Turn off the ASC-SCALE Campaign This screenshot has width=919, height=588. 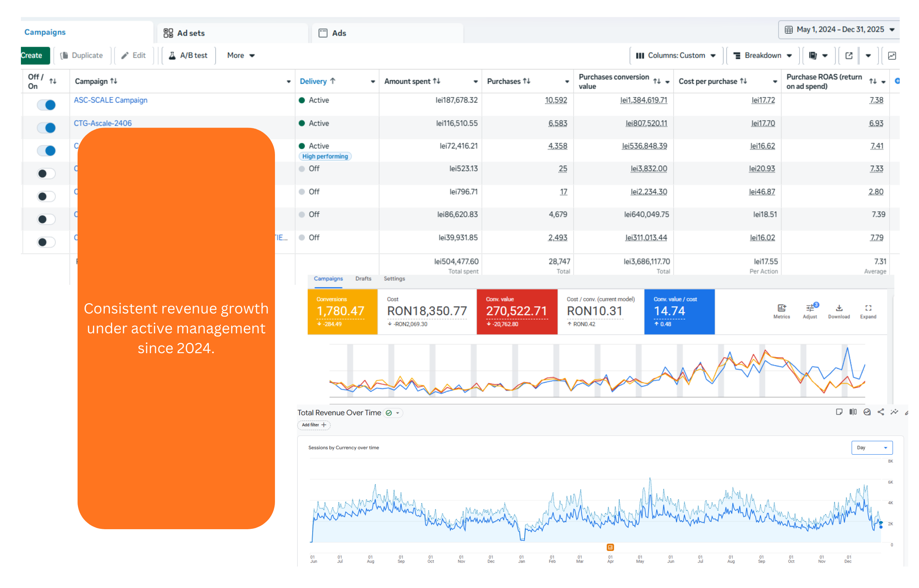46,104
